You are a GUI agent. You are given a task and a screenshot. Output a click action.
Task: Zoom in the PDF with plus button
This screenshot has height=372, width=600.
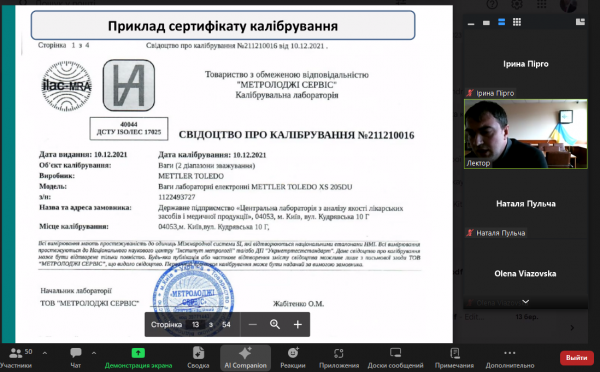[x=298, y=325]
